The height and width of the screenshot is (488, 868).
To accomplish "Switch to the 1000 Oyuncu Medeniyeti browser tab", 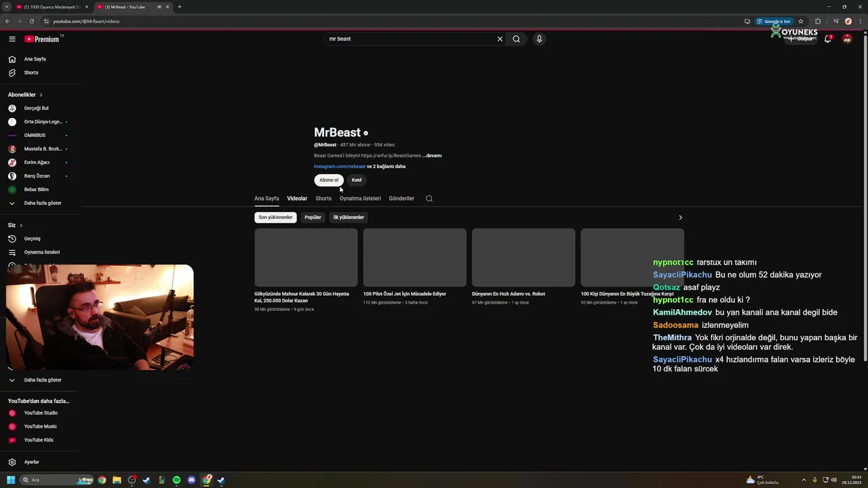I will pos(52,7).
